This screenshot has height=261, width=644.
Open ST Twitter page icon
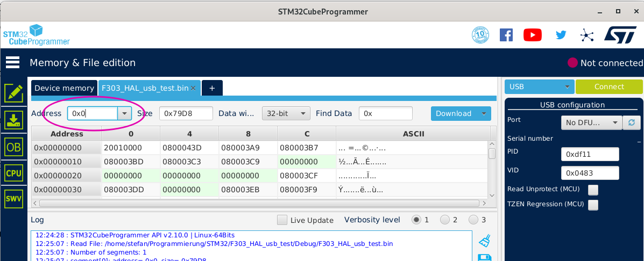tap(561, 35)
